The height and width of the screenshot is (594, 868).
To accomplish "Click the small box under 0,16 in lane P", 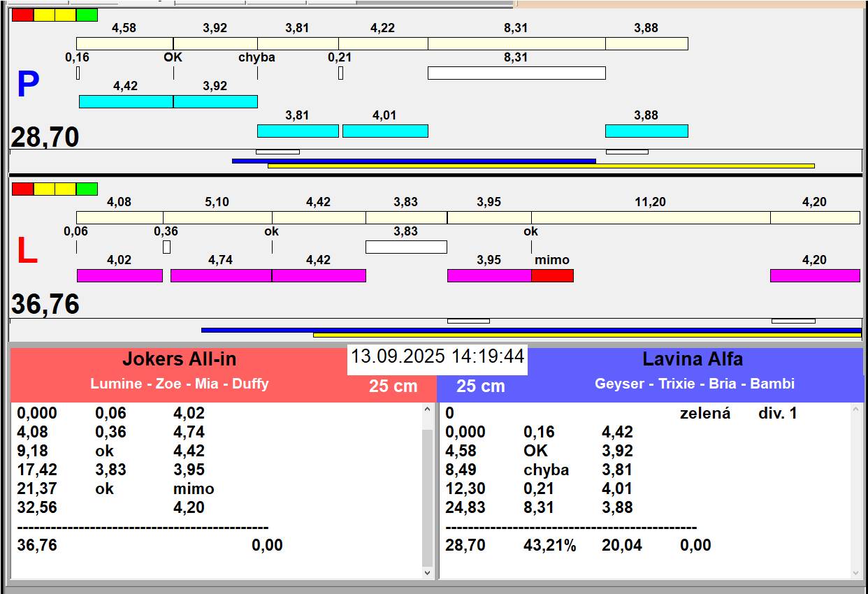I will point(78,73).
